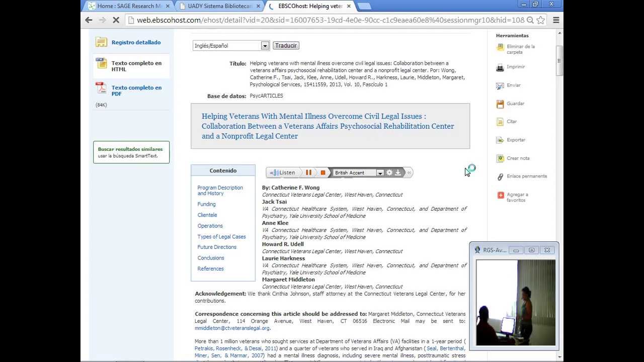Viewport: 644px width, 362px height.
Task: Click the Traducir button
Action: [286, 45]
